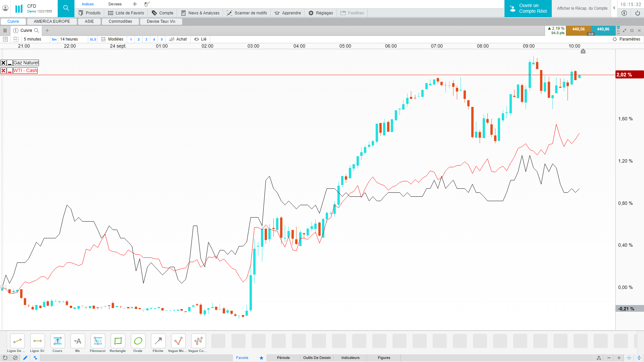Click the 440,86 buy price button

[603, 29]
